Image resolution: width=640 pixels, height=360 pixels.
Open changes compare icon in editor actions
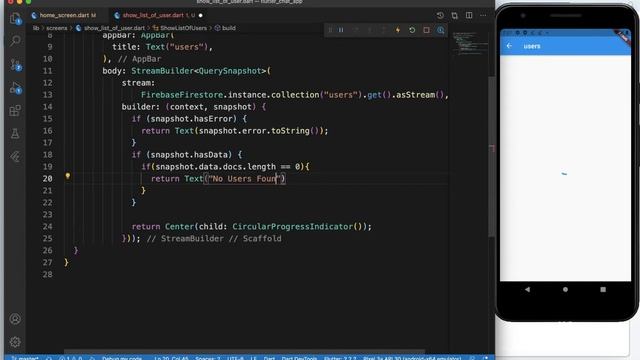click(x=455, y=16)
